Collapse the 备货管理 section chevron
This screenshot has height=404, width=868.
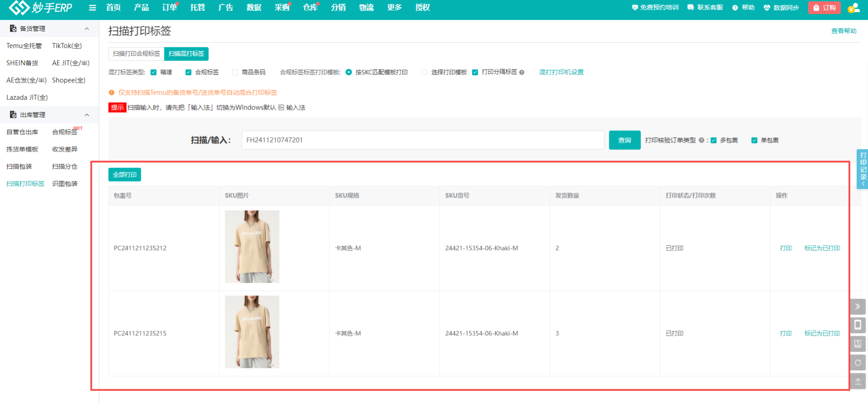87,29
